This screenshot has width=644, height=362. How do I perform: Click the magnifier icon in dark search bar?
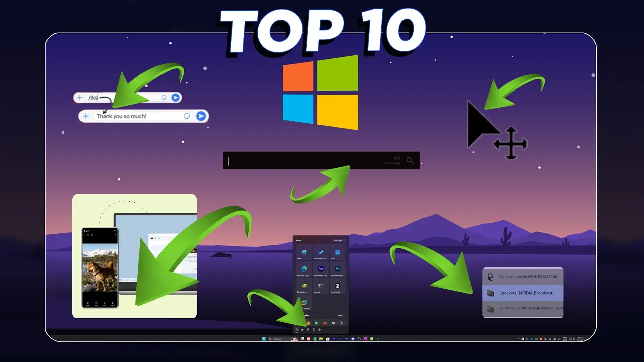[410, 161]
